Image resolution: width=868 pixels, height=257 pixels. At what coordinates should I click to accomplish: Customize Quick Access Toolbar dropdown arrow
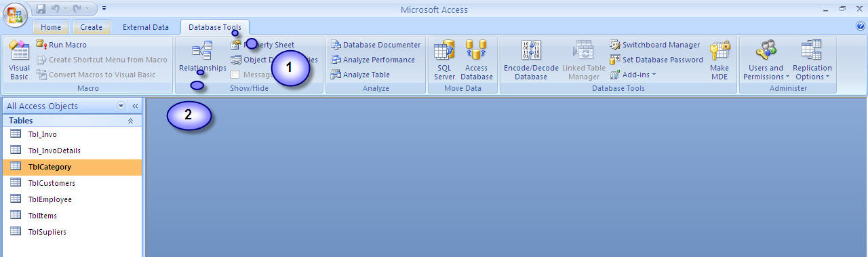pyautogui.click(x=104, y=9)
